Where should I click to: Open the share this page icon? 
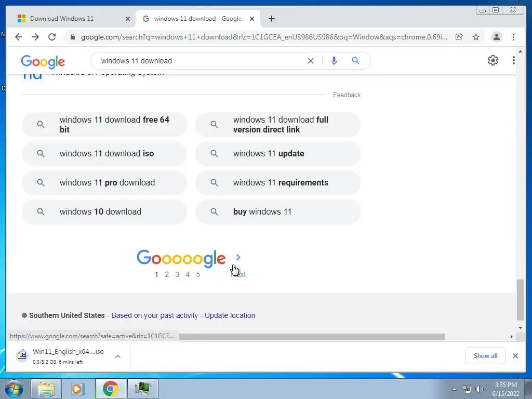(x=459, y=37)
